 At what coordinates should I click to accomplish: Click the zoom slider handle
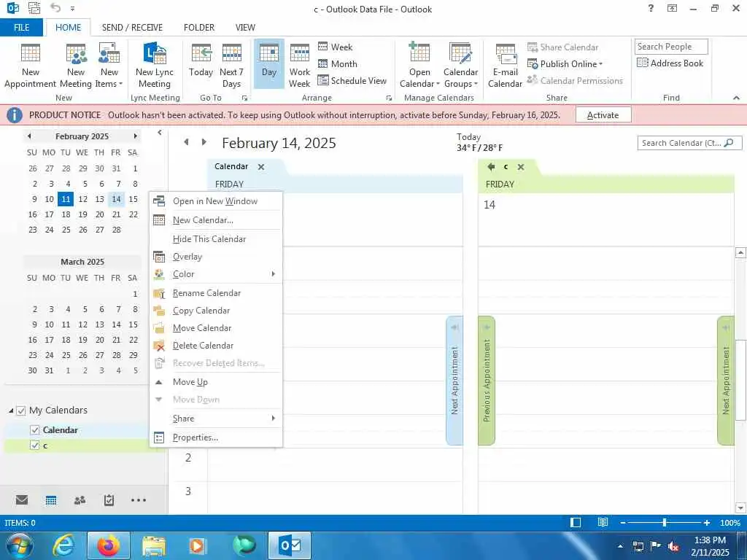point(664,522)
